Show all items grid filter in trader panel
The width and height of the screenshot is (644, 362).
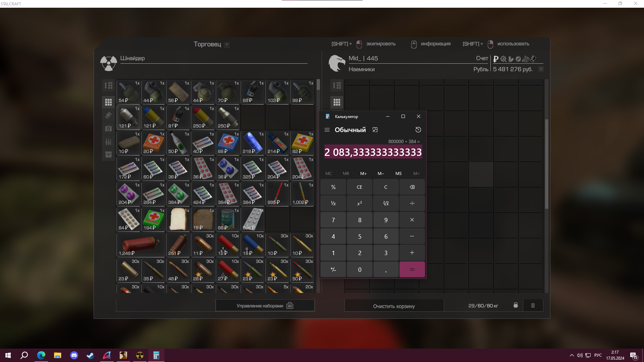[108, 102]
